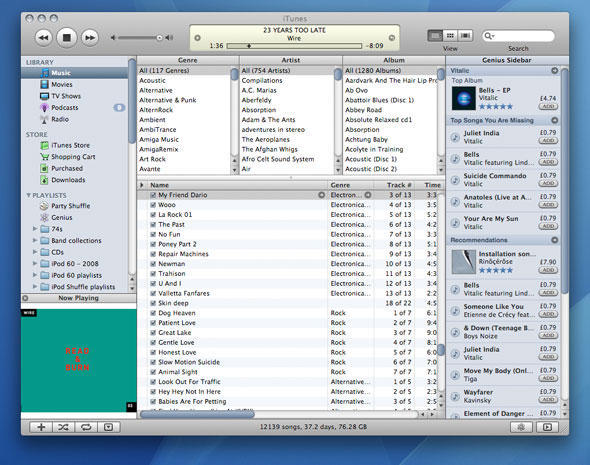The width and height of the screenshot is (590, 465).
Task: Add Installation son... album for £7.90
Action: pos(548,270)
